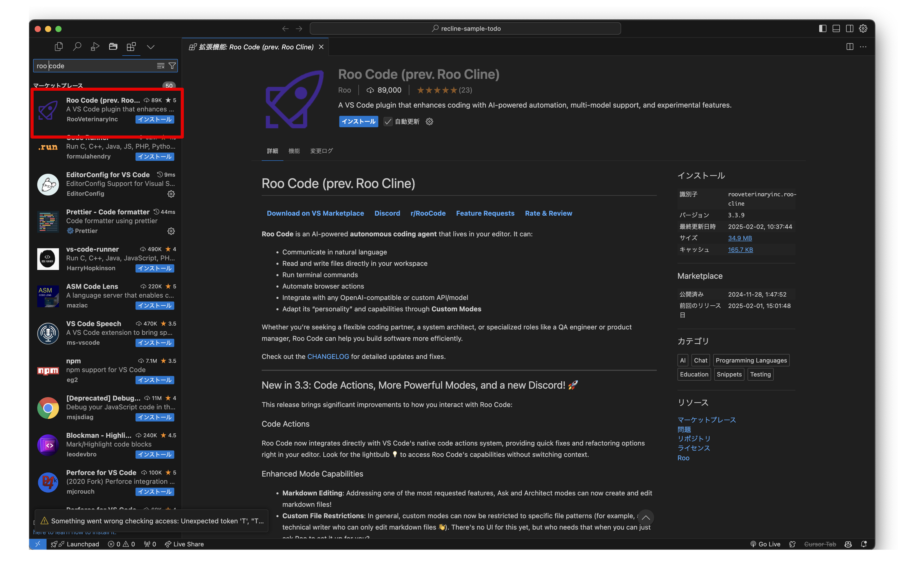Open the Rate & Review link
Viewport: 904px width, 588px height.
(x=548, y=213)
